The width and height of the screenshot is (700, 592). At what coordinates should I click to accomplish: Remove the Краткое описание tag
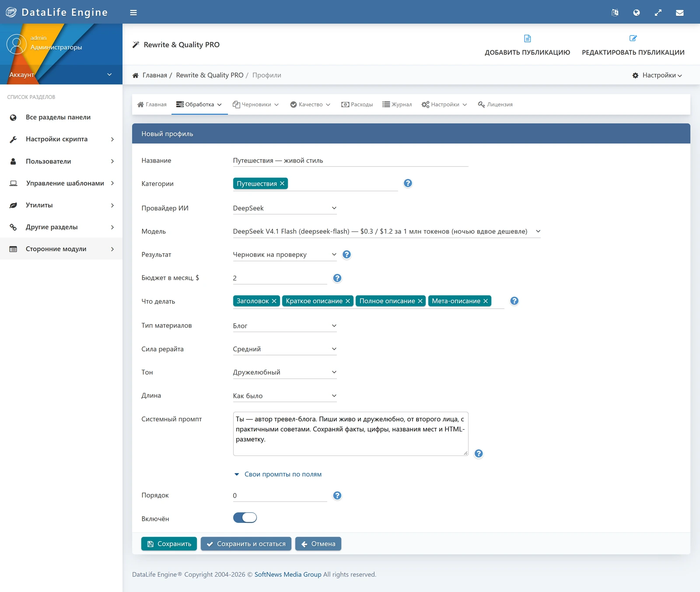[x=348, y=301]
